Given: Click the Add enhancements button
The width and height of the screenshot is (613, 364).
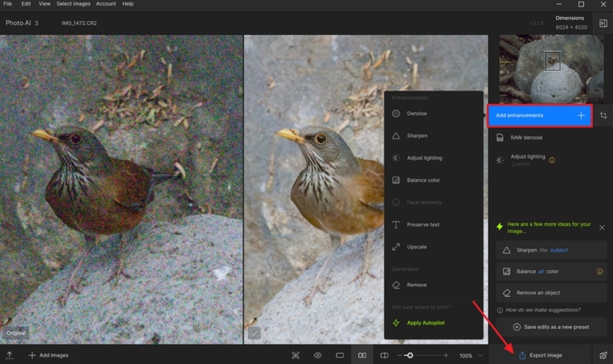Looking at the screenshot, I should [x=540, y=116].
